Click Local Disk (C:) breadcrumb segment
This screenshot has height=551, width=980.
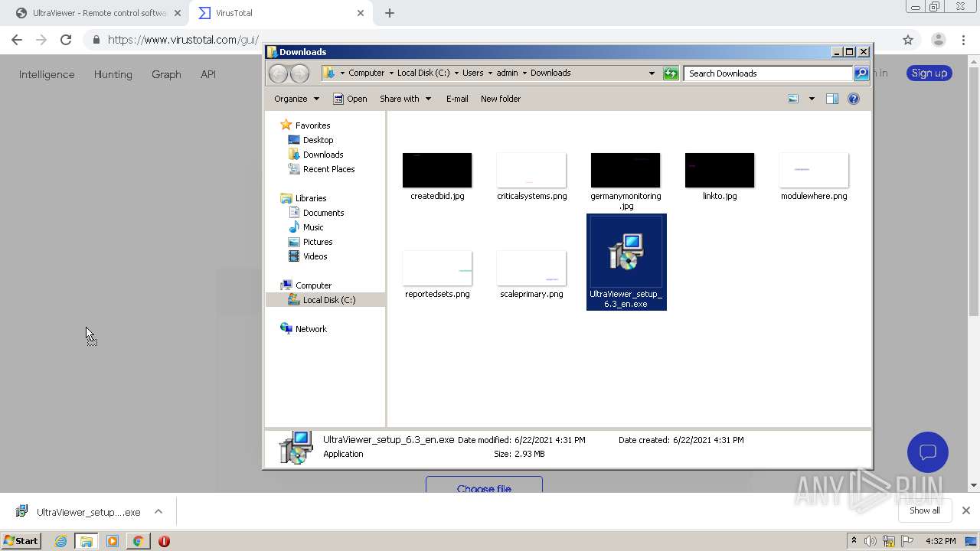point(423,73)
